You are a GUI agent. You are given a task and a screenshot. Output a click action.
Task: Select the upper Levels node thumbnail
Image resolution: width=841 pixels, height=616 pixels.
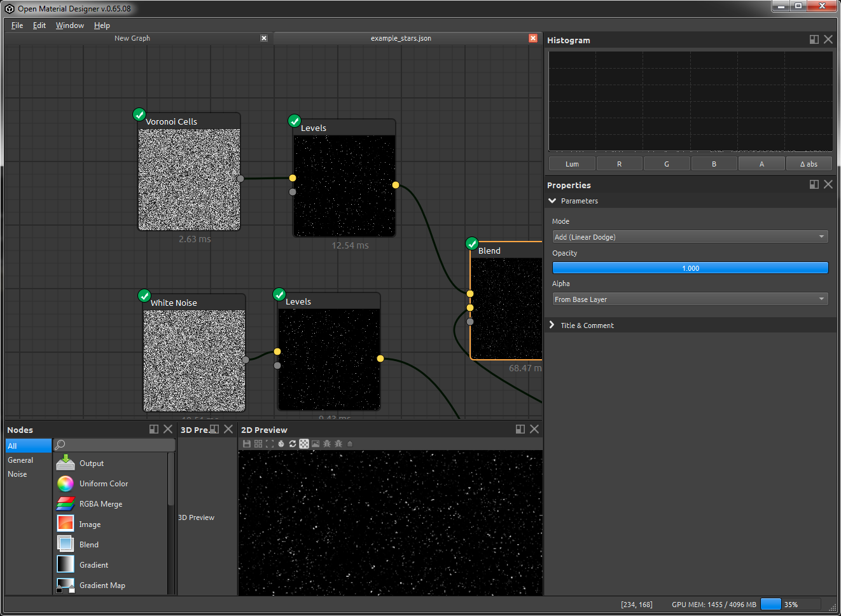(344, 186)
